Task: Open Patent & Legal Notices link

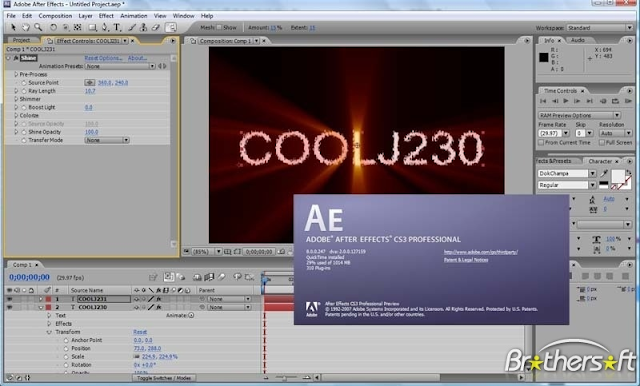Action: click(x=466, y=260)
